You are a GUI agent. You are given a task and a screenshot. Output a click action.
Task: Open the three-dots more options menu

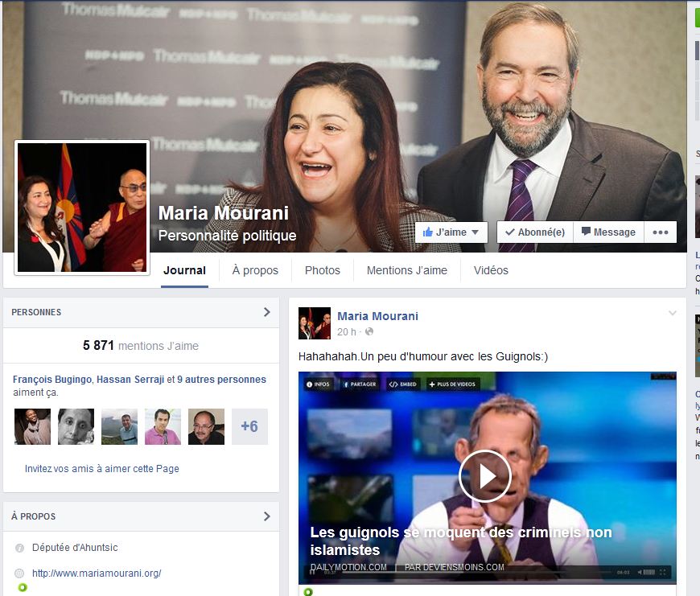tap(661, 232)
